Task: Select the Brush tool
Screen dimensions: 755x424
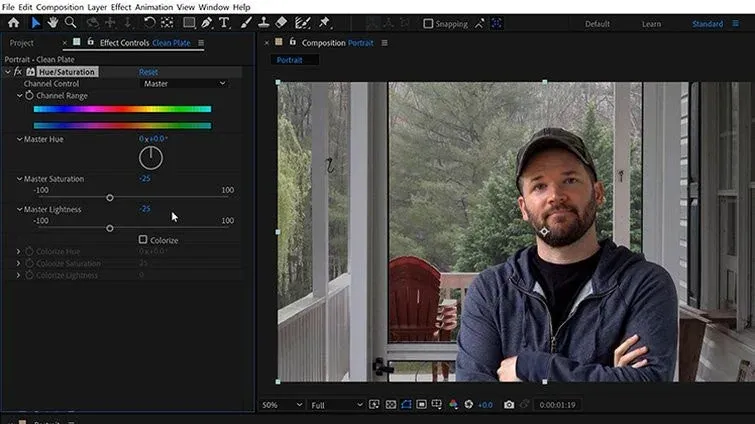Action: point(246,23)
